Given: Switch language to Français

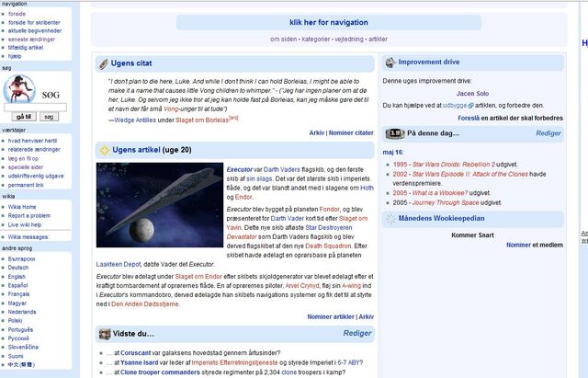Looking at the screenshot, I should pos(18,294).
